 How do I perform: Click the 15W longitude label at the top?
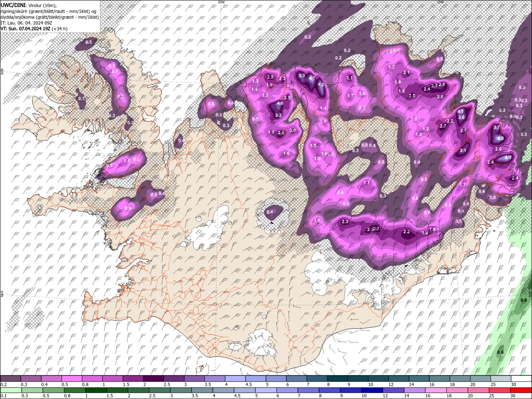click(x=440, y=2)
